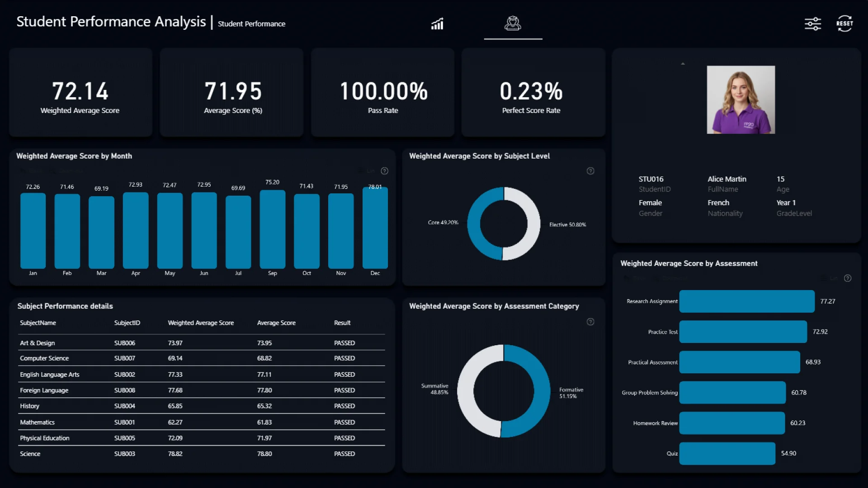
Task: Open help on Score by Assessment chart
Action: pyautogui.click(x=848, y=278)
